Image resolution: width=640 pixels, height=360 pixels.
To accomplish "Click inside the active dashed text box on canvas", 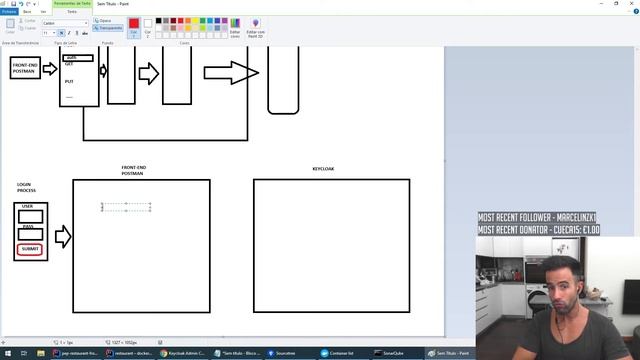I will coord(126,207).
